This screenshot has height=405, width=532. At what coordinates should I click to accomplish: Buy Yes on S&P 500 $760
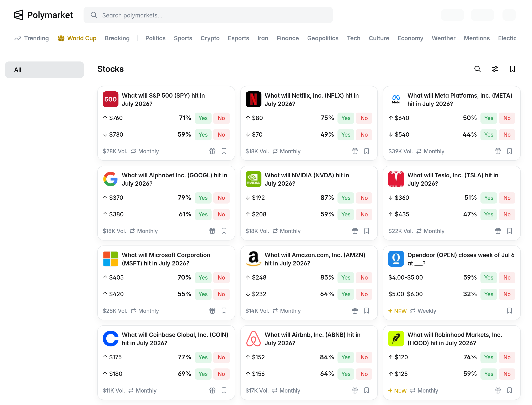point(203,118)
